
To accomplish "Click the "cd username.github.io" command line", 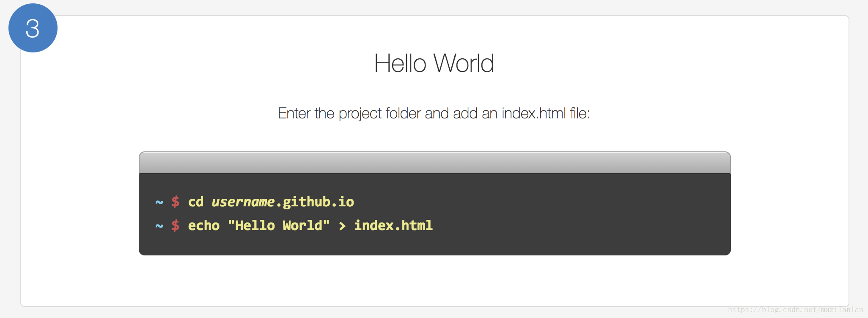I will pyautogui.click(x=271, y=202).
